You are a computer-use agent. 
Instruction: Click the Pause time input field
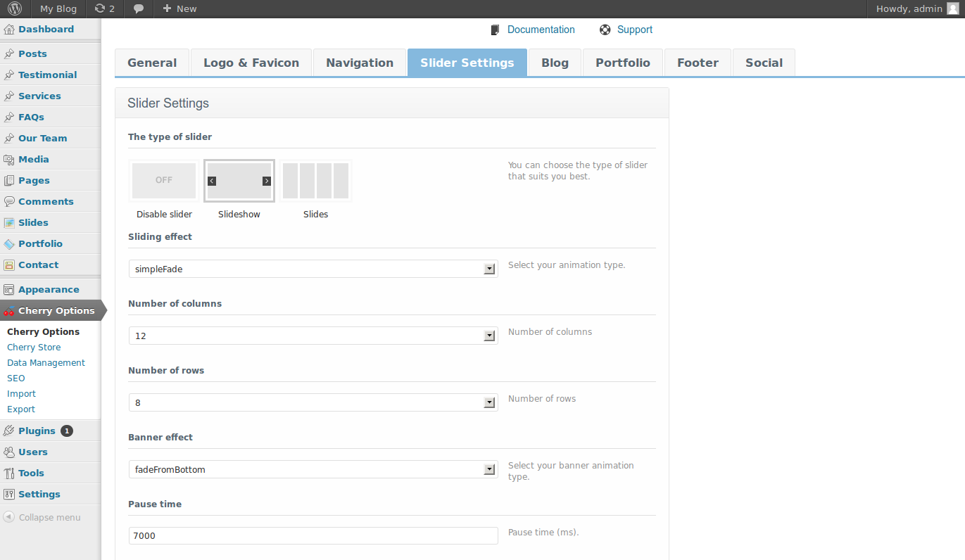coord(313,536)
